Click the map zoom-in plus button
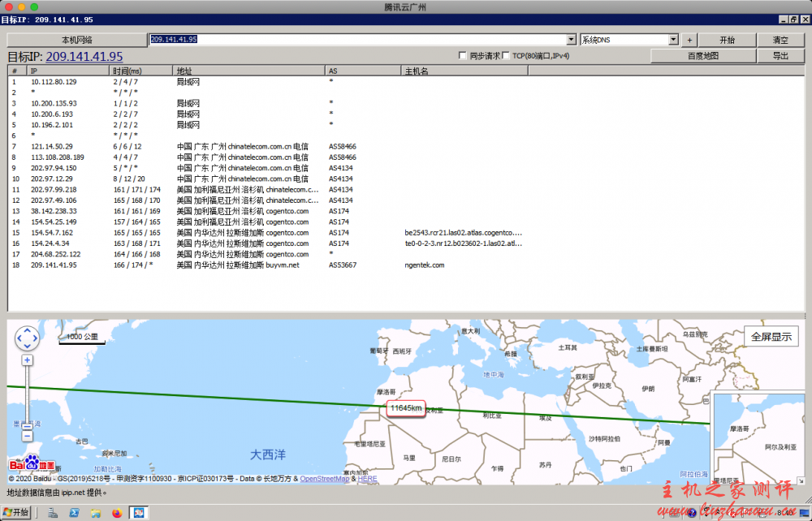 coord(27,360)
